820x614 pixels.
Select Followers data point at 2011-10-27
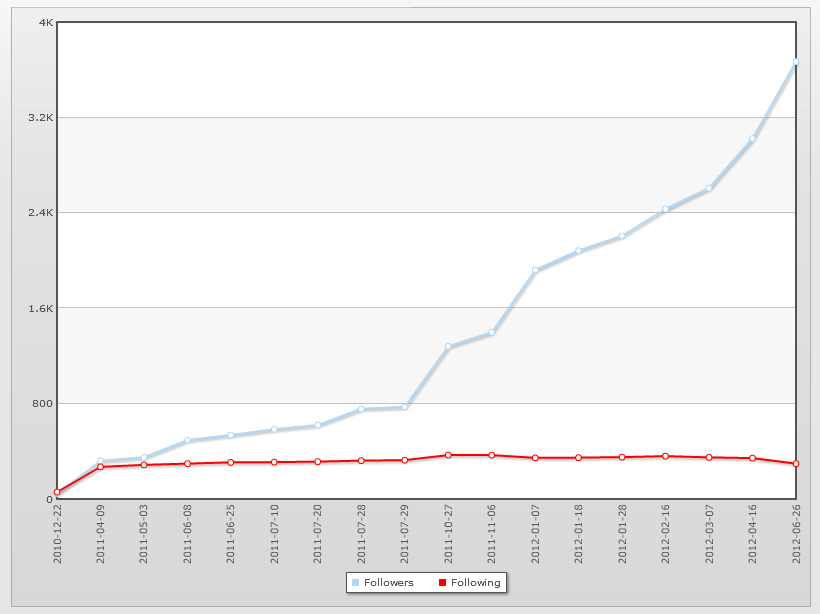448,346
